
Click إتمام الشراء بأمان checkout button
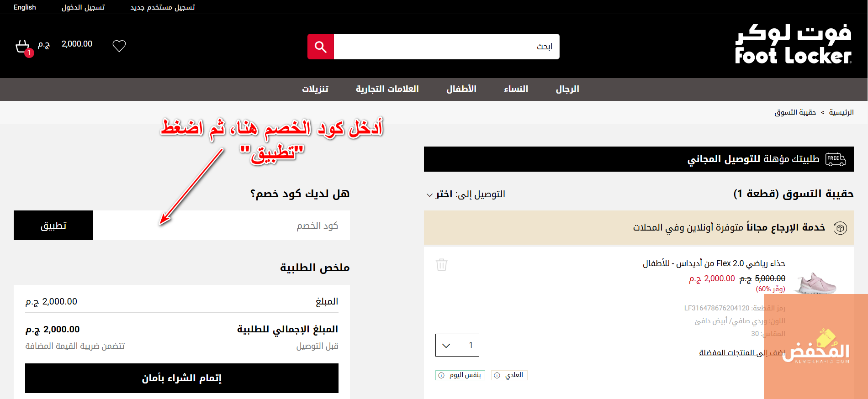click(x=182, y=378)
